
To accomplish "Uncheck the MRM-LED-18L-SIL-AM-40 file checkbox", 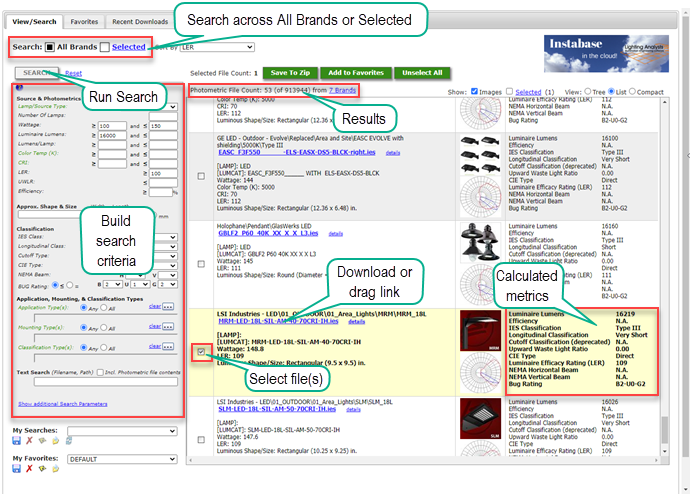I will 201,351.
